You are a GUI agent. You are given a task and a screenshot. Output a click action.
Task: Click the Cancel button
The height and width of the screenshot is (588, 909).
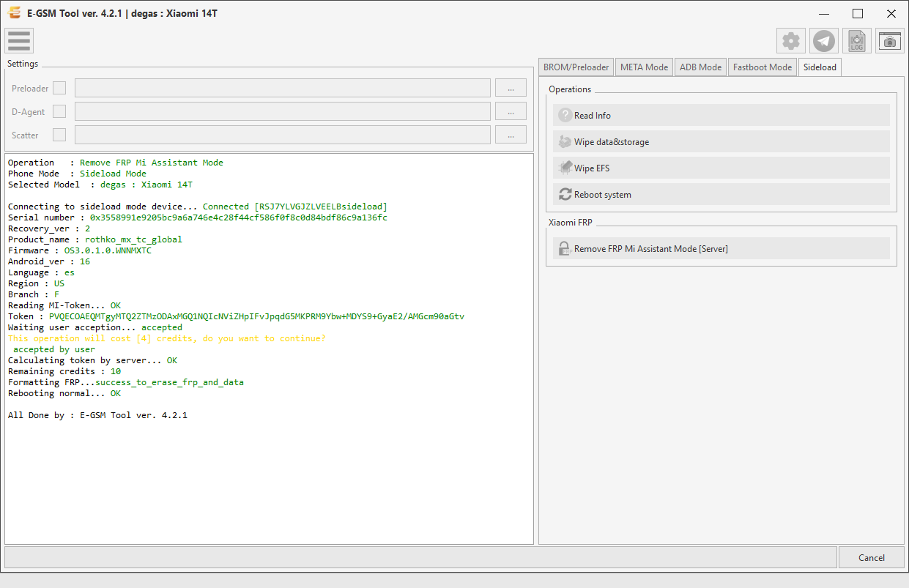(x=872, y=557)
